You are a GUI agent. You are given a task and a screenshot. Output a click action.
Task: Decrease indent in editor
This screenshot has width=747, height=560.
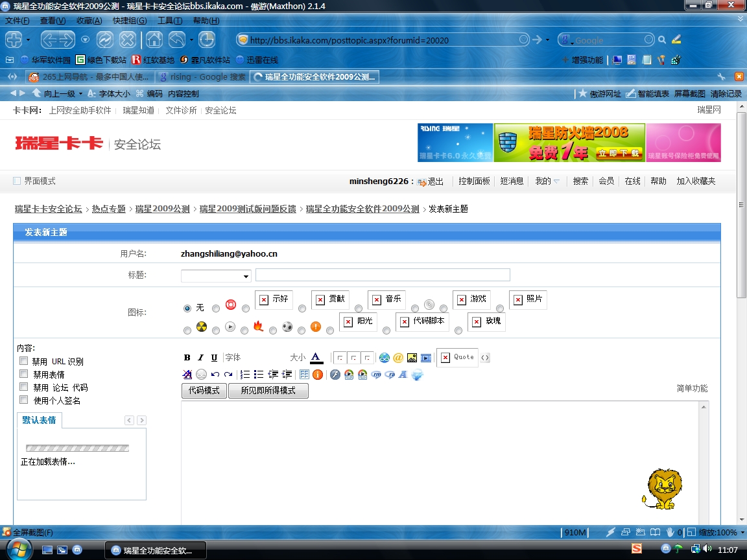273,375
